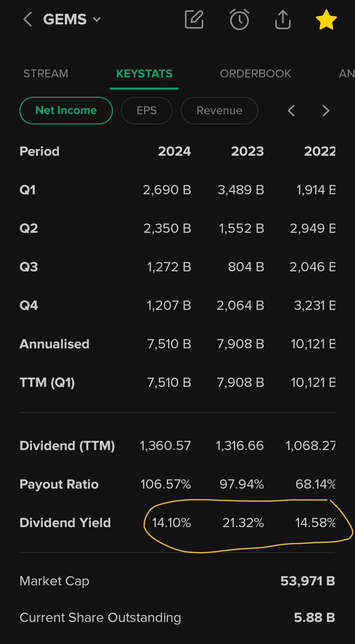Open the ORDERBOOK tab

point(255,73)
